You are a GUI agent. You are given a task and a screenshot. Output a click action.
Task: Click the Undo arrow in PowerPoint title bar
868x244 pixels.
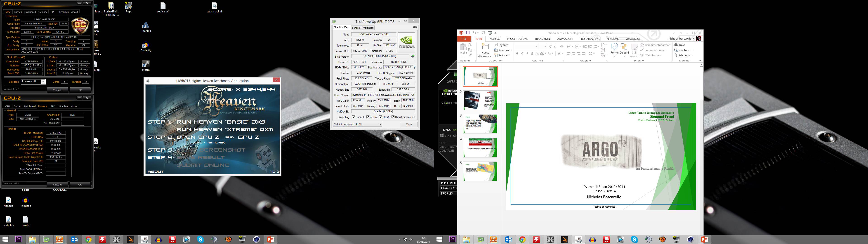474,33
